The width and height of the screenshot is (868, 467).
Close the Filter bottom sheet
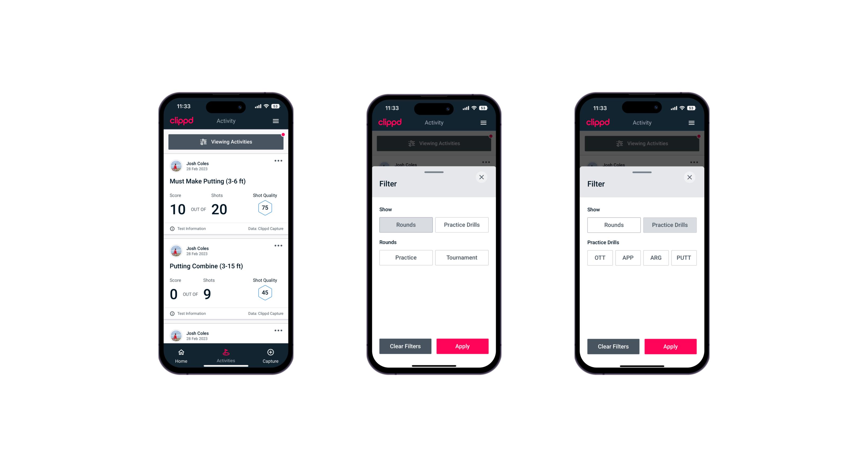(x=482, y=177)
